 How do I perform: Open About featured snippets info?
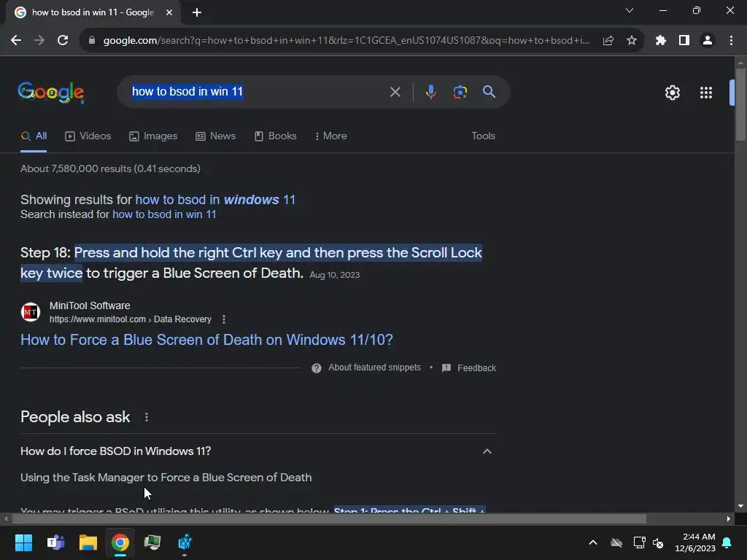click(366, 367)
